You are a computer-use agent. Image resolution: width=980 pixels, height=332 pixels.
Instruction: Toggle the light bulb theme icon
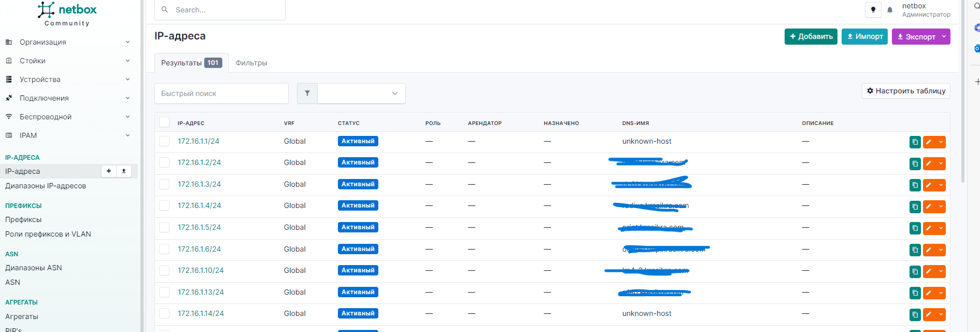873,10
